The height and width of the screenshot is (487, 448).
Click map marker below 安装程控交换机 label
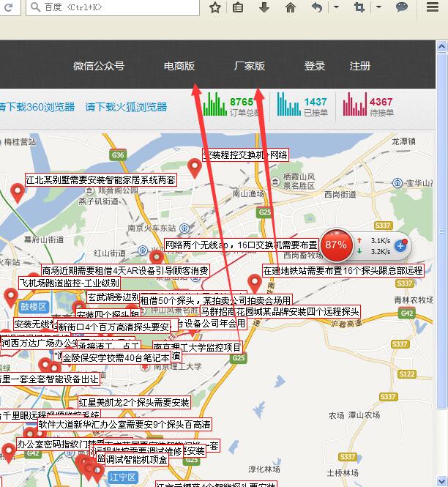195,168
